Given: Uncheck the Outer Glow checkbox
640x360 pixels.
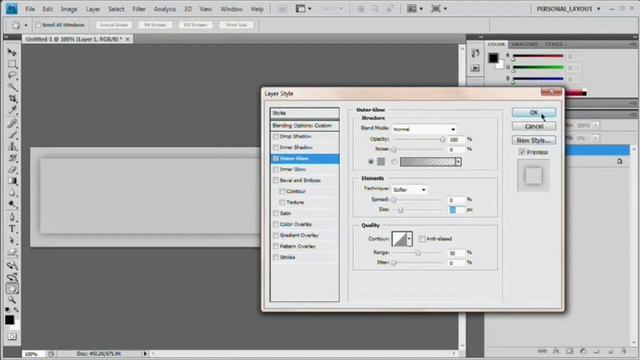Looking at the screenshot, I should 276,158.
